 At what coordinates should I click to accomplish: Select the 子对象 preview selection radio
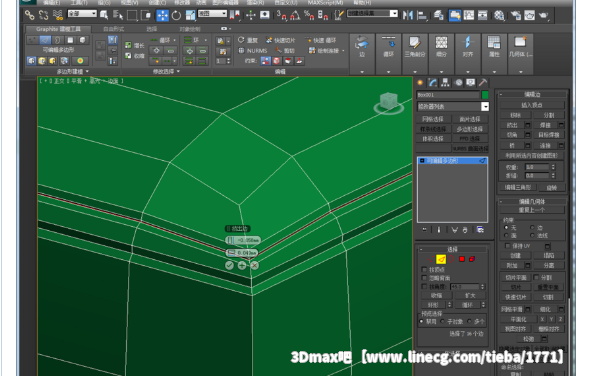click(x=442, y=321)
